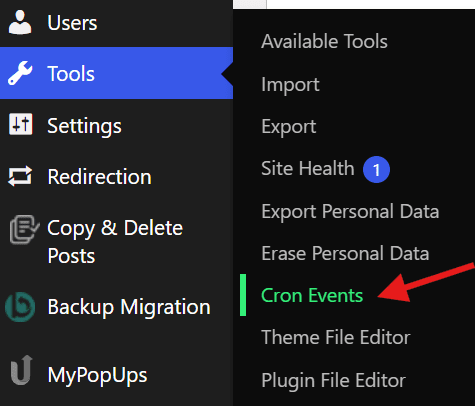The height and width of the screenshot is (406, 475).
Task: Go to Available Tools
Action: point(324,41)
